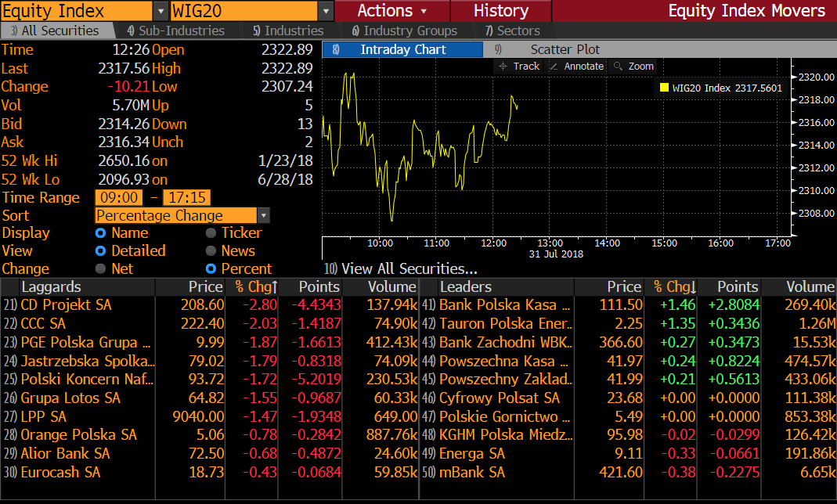This screenshot has width=837, height=504.
Task: Select the Ticker display option
Action: pos(211,233)
